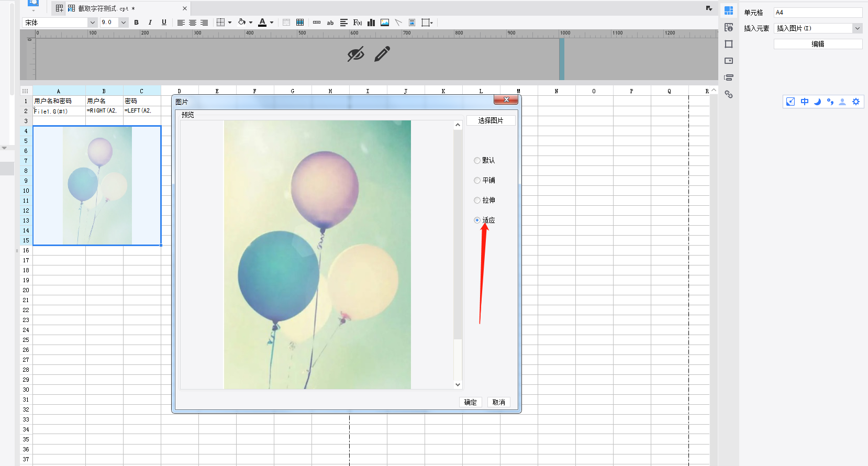868x466 pixels.
Task: Insert formula F(x) element
Action: pos(358,23)
